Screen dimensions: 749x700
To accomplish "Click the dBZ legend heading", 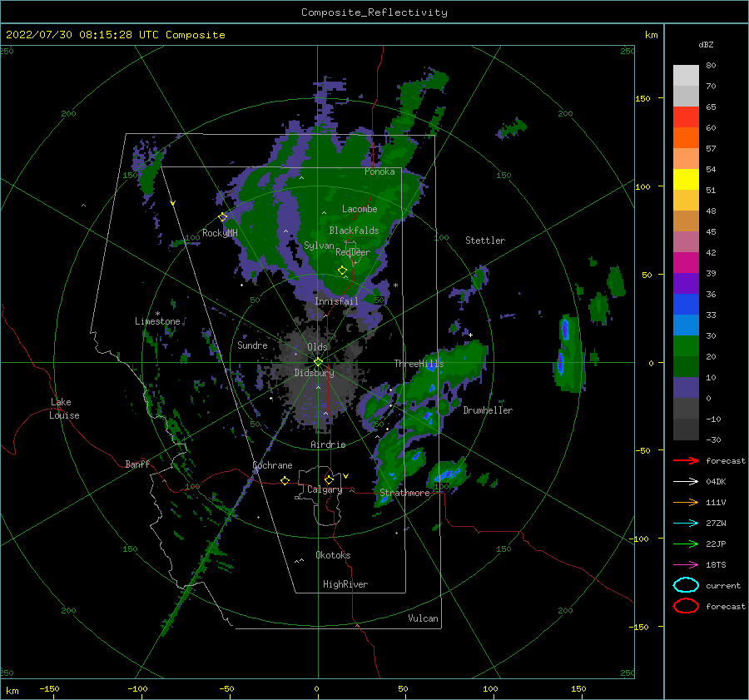I will 706,44.
